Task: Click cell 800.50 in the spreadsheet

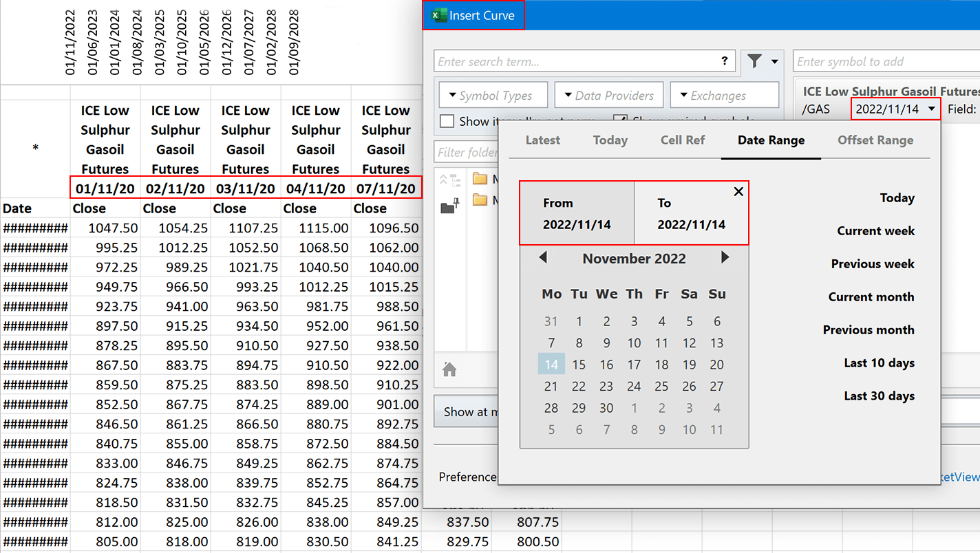Action: tap(526, 542)
